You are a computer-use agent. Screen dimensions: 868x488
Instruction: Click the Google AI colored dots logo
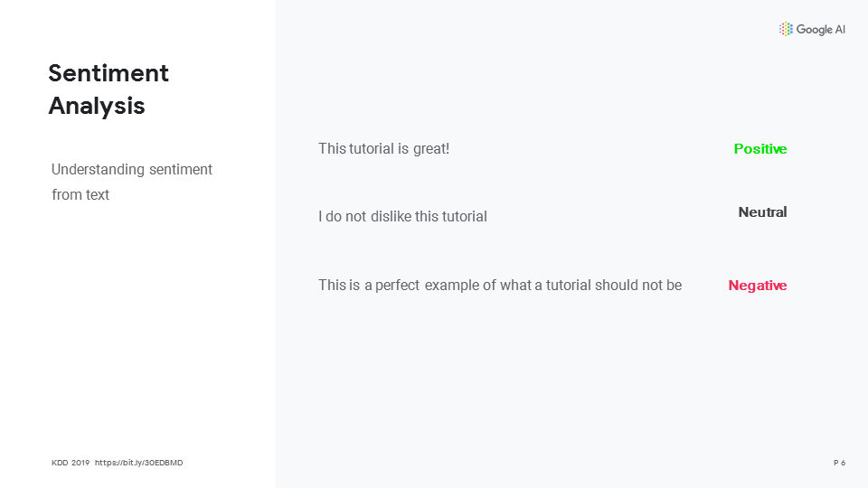click(x=786, y=29)
